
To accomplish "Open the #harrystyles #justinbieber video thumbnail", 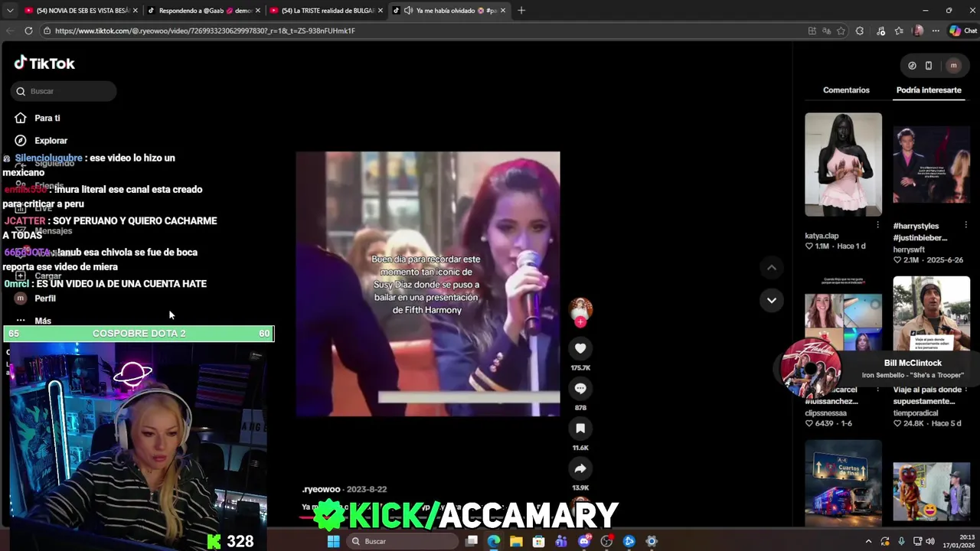I will coord(931,165).
